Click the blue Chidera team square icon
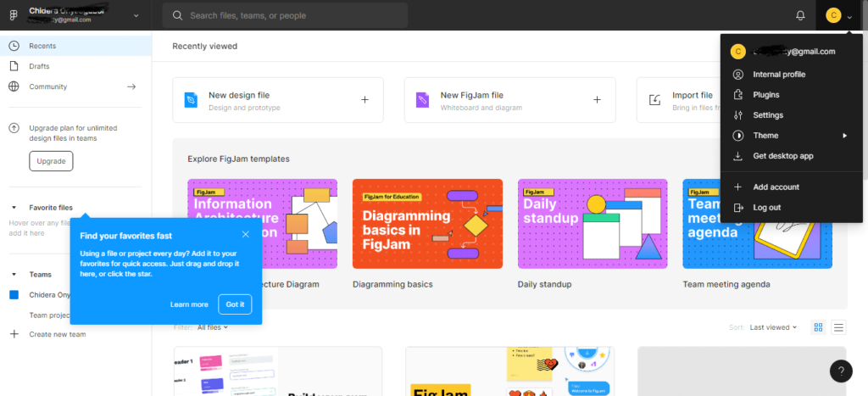Screen dimensions: 868x396 click(14, 294)
